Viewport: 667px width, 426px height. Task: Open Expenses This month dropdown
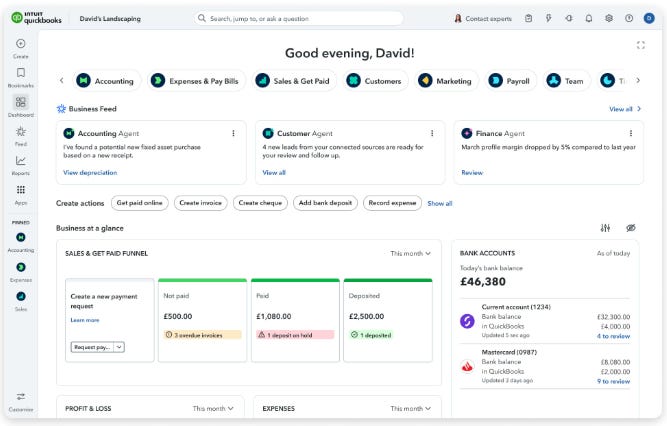pyautogui.click(x=410, y=409)
